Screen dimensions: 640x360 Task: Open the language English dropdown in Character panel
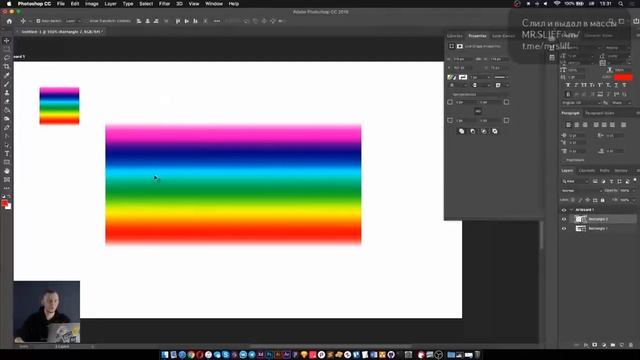(x=581, y=103)
